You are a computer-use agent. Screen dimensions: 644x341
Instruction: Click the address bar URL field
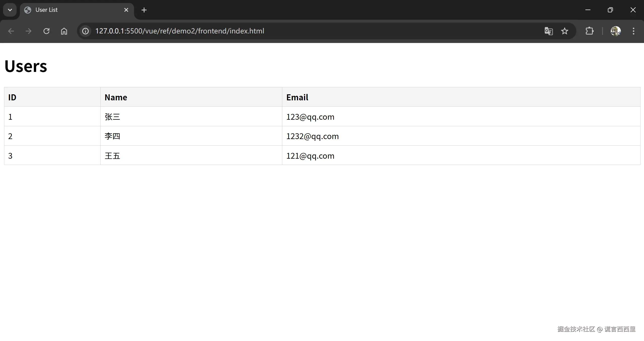[302, 31]
